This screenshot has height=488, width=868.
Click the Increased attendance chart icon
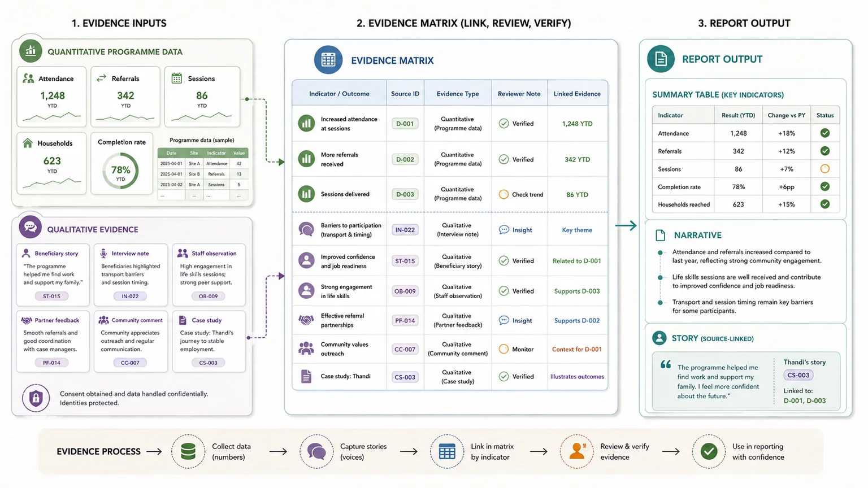click(306, 123)
